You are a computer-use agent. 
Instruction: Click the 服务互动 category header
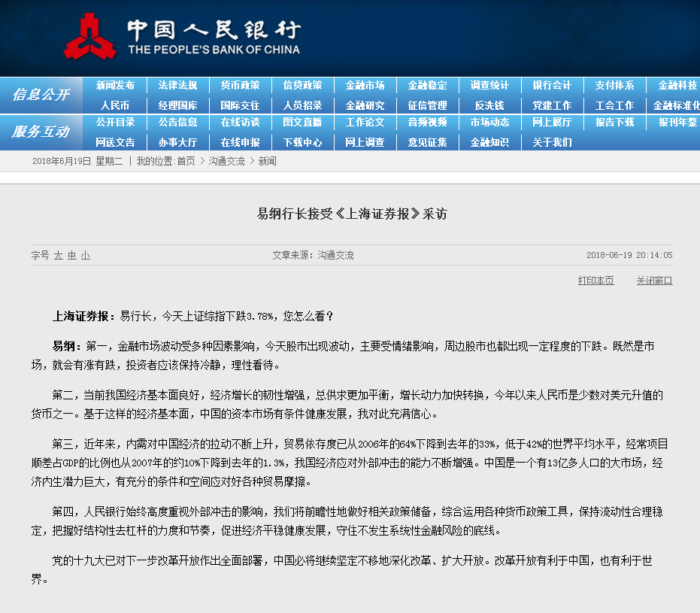pos(41,132)
